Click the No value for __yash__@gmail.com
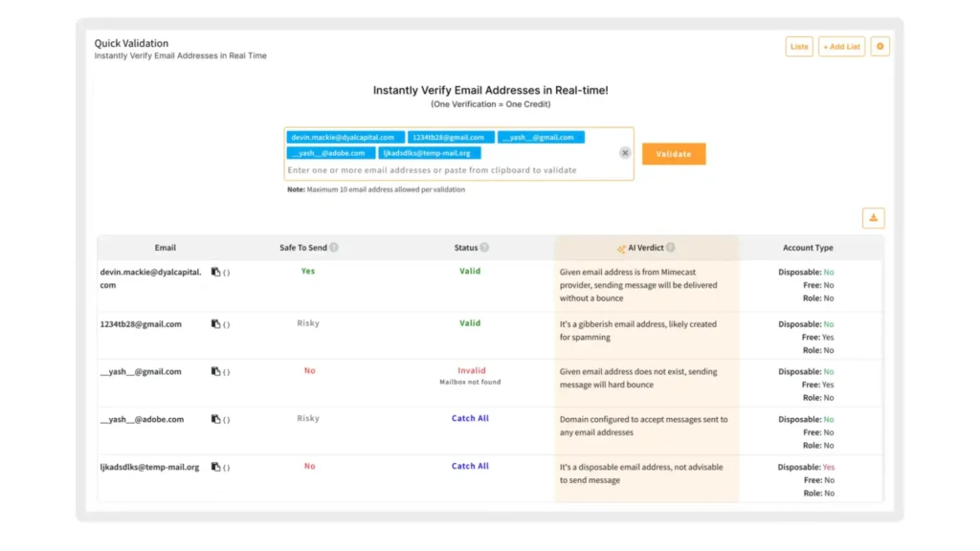 [309, 370]
